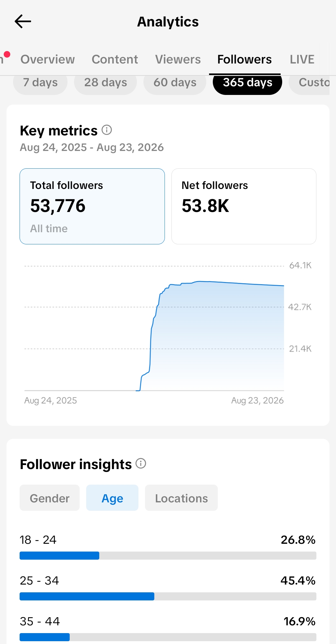Screen dimensions: 336x644
Task: Select the Total followers card
Action: (x=92, y=206)
